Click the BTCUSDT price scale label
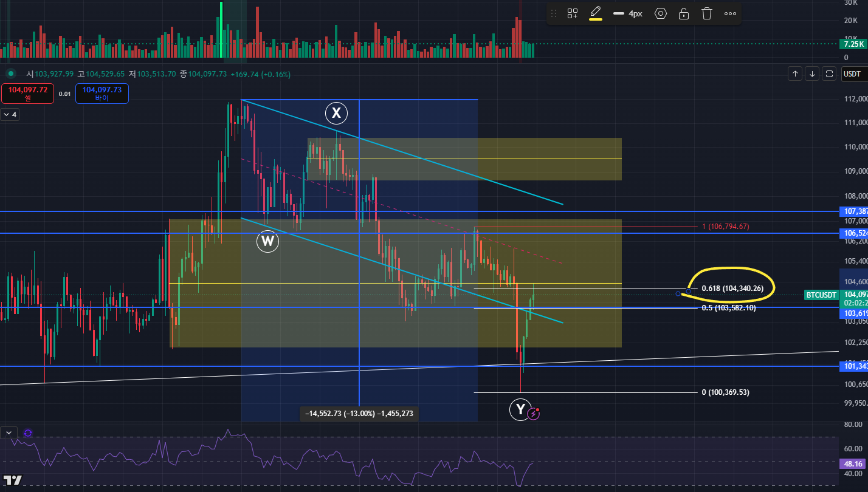868x492 pixels. [821, 295]
